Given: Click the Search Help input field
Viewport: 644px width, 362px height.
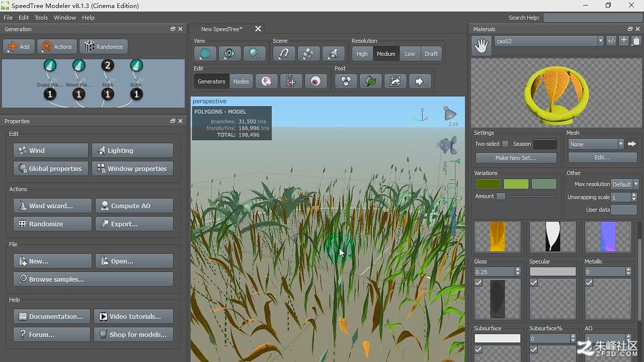Looking at the screenshot, I should (x=593, y=18).
